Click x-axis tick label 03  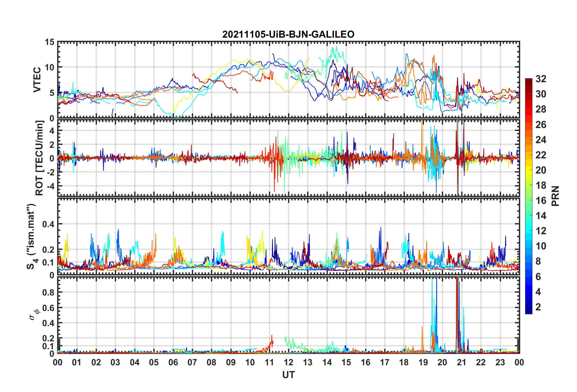(x=115, y=362)
